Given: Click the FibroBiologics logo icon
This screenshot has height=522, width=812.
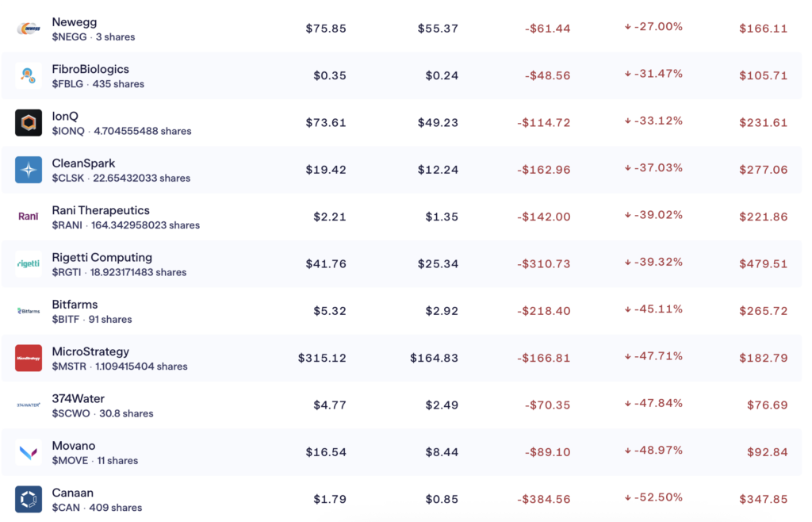Looking at the screenshot, I should coord(29,76).
